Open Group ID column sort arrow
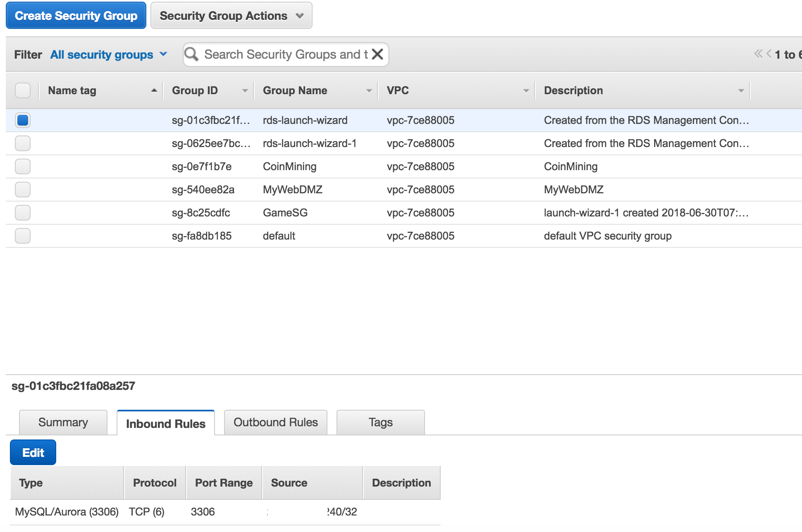Screen dimensions: 802x532 point(245,90)
